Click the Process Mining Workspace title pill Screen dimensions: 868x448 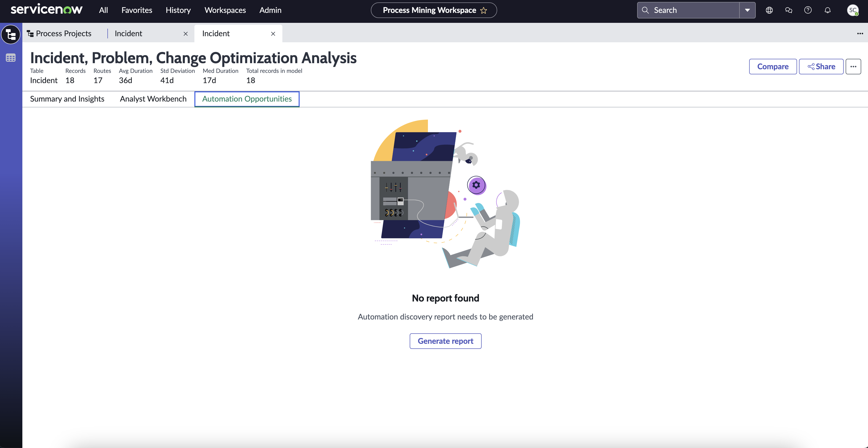point(434,10)
